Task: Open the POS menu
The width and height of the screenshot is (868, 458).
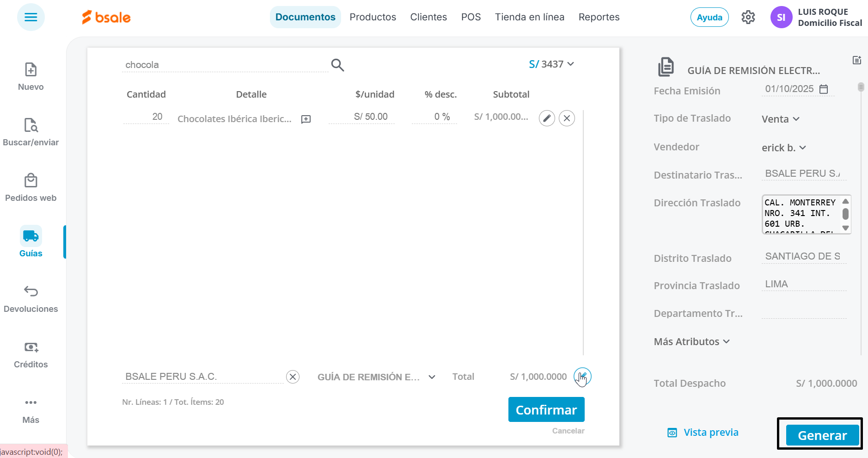Action: pyautogui.click(x=471, y=17)
